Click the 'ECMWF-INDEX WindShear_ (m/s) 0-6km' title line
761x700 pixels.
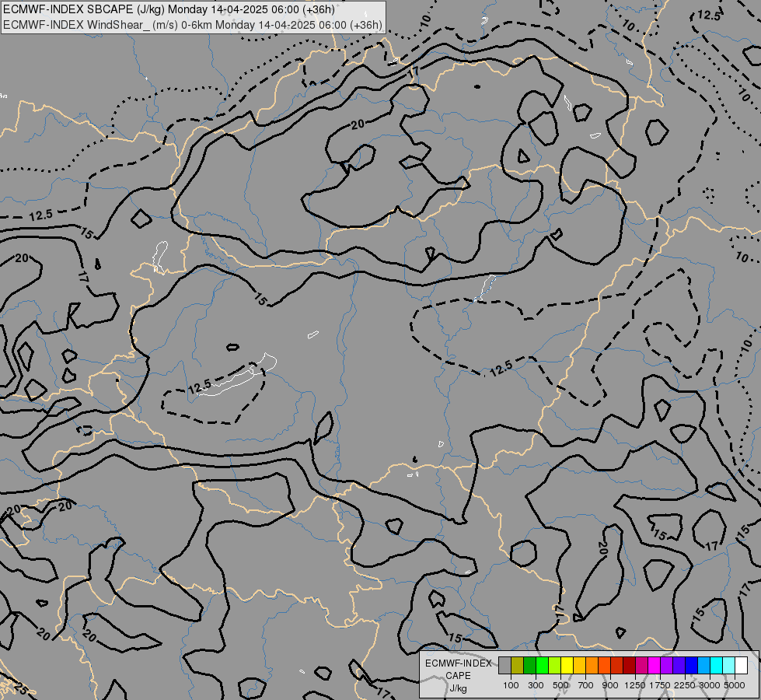(x=193, y=25)
